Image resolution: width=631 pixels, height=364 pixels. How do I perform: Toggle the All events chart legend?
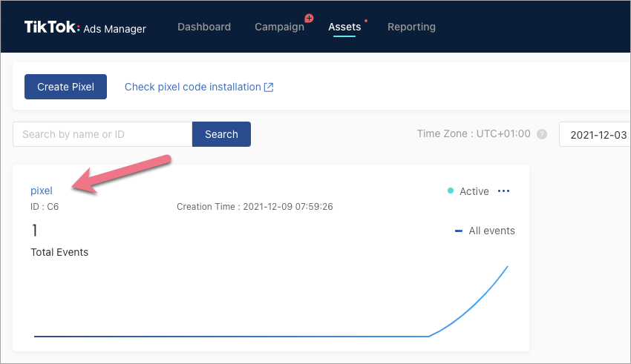485,231
